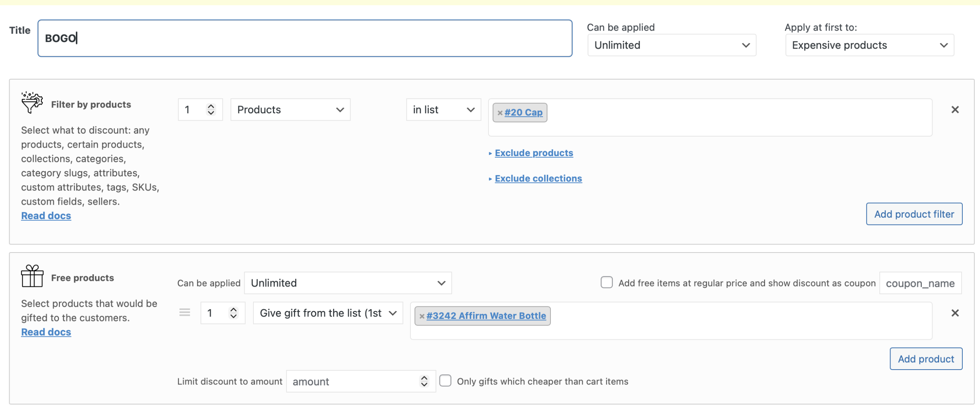The width and height of the screenshot is (980, 409).
Task: Expand the Exclude collections section
Action: click(538, 179)
